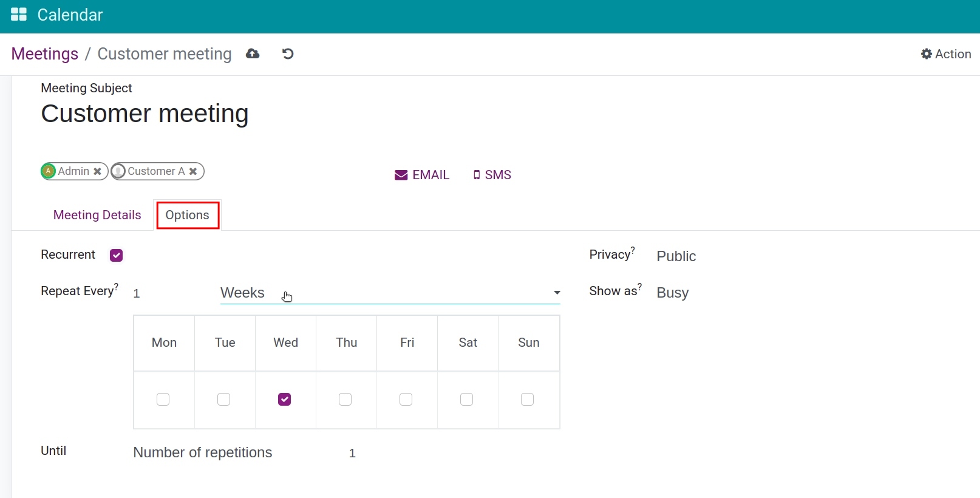Uncheck the Recurrent checkbox

(x=117, y=256)
